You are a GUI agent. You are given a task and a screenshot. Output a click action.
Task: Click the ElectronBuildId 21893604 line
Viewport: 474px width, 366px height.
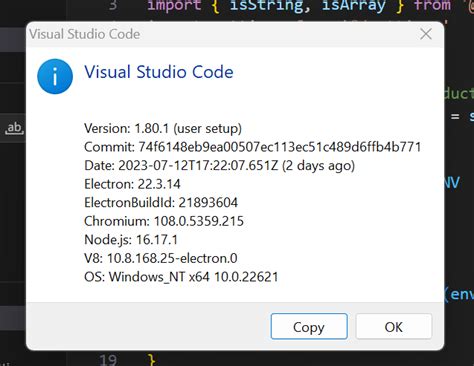pos(161,202)
